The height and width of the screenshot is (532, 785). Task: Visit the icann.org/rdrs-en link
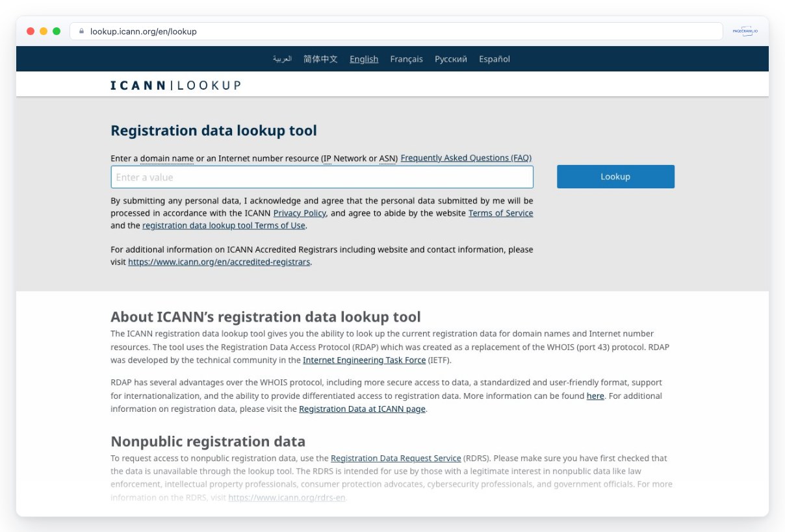[x=287, y=498]
